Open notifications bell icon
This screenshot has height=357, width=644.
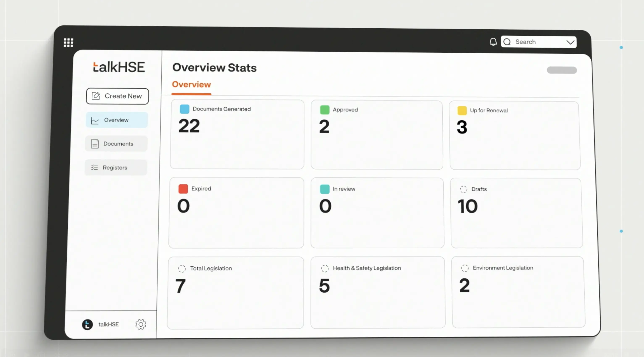point(493,42)
